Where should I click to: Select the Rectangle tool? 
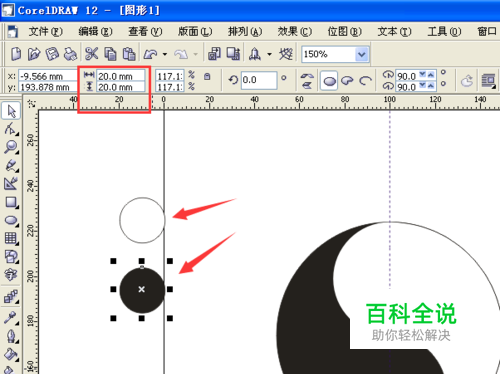pos(11,202)
